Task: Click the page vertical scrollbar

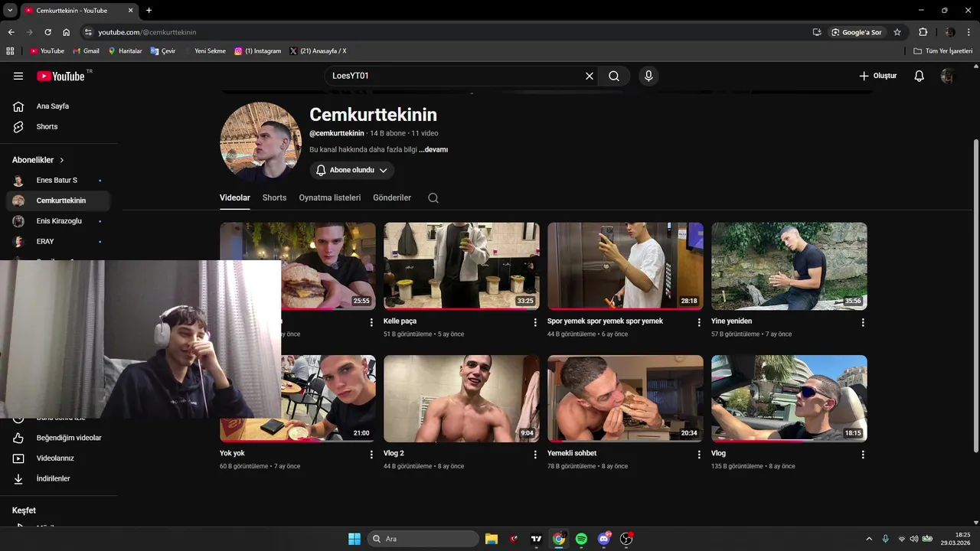Action: pyautogui.click(x=975, y=295)
